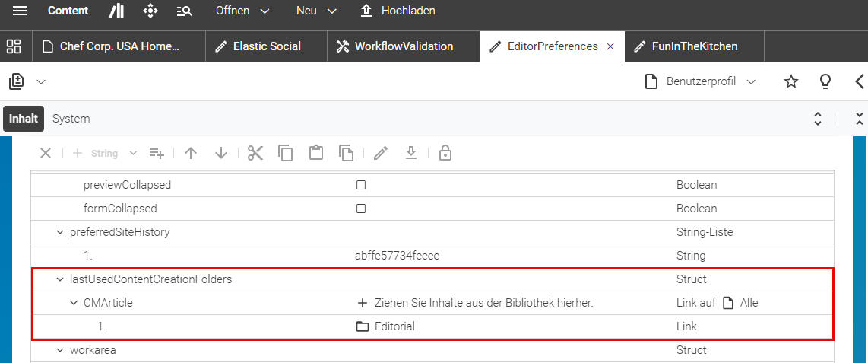This screenshot has height=363, width=868.
Task: Open the library books icon
Action: click(x=116, y=11)
